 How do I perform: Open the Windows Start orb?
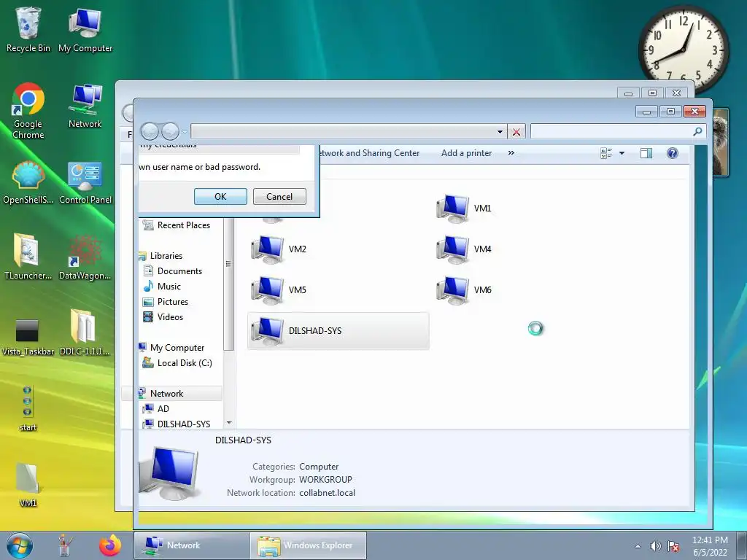pos(20,545)
